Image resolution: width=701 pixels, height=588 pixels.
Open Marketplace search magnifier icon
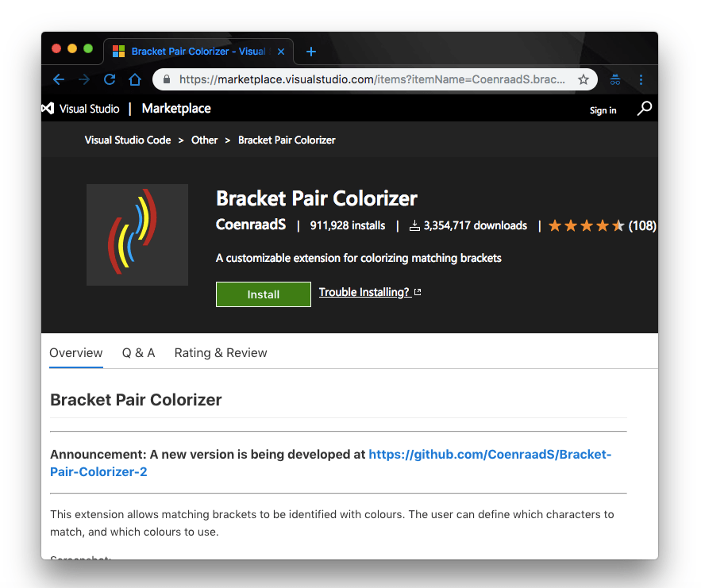point(644,109)
